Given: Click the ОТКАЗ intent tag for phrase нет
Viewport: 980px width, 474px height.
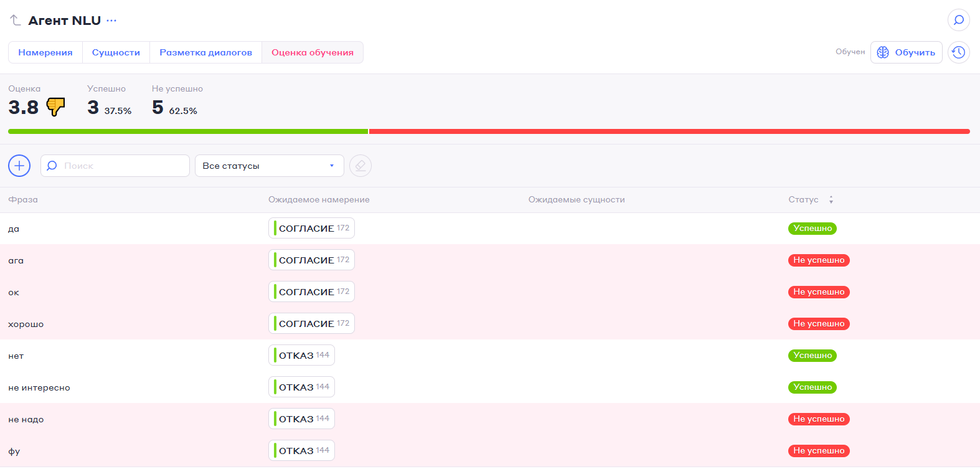Looking at the screenshot, I should tap(301, 355).
